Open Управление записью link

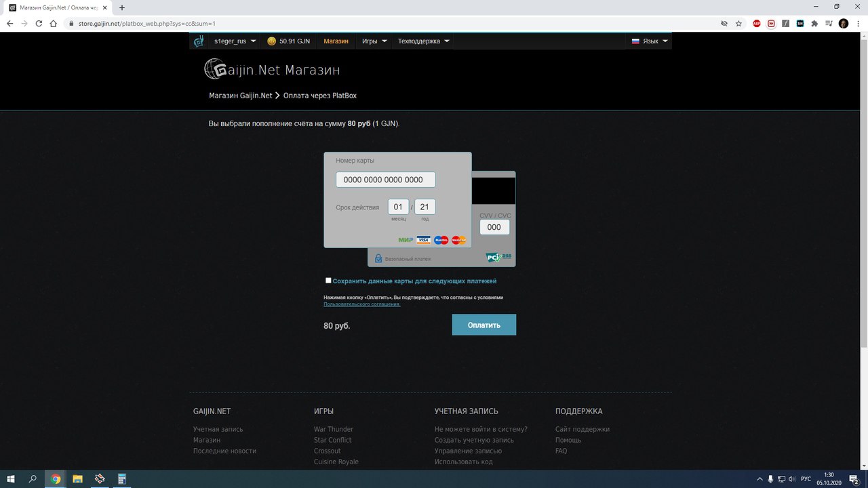468,451
